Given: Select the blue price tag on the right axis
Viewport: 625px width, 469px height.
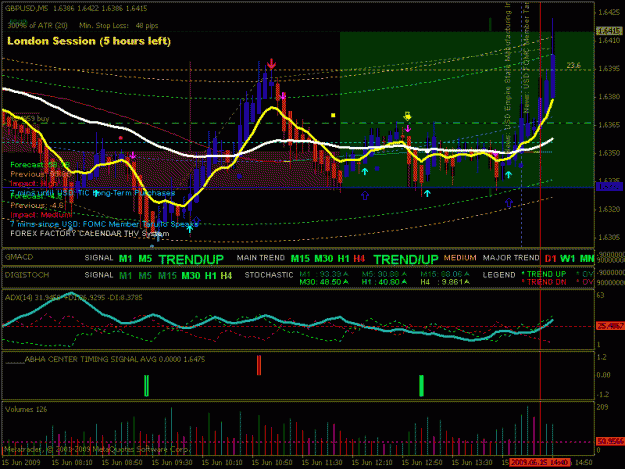Looking at the screenshot, I should [x=609, y=187].
